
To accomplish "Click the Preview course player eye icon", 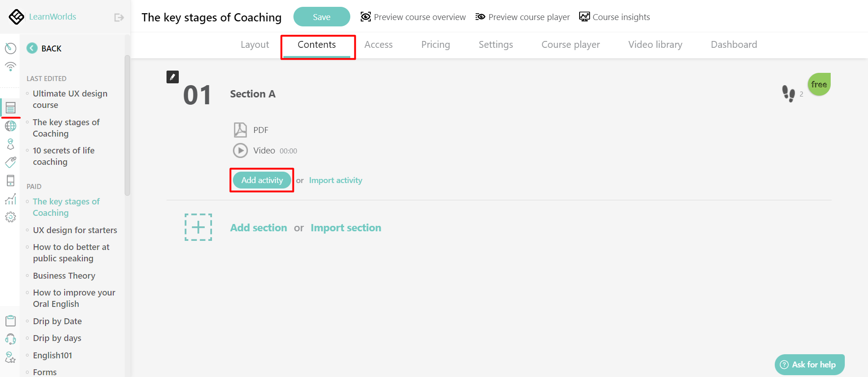I will [480, 16].
